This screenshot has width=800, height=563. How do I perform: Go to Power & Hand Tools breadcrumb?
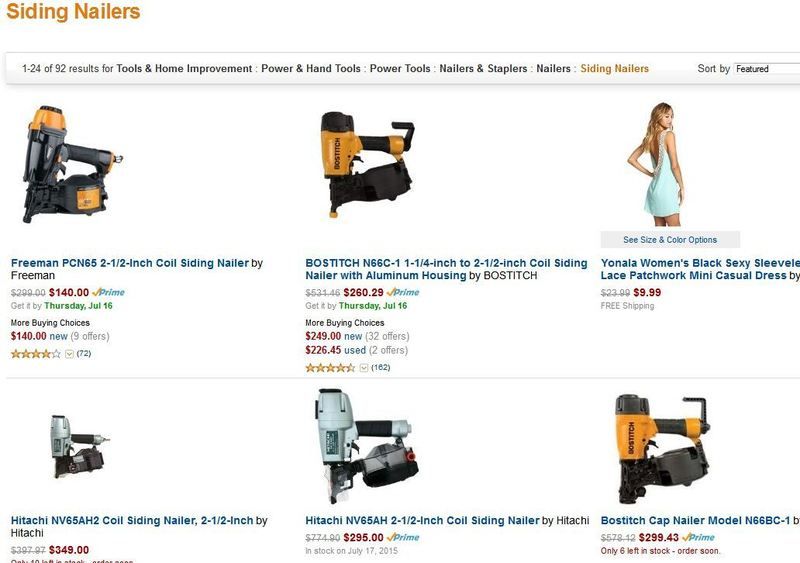click(311, 68)
